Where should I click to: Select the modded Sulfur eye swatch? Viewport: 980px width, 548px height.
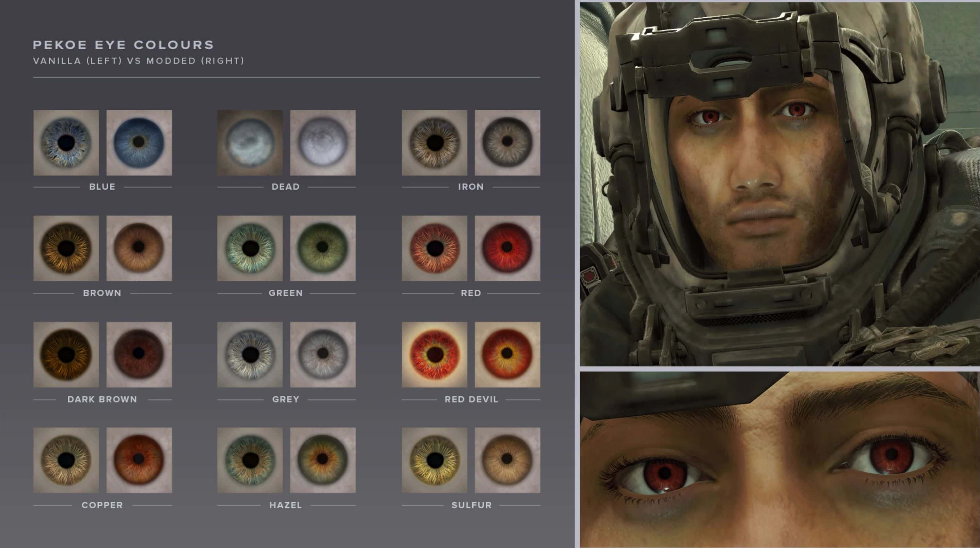(x=507, y=460)
